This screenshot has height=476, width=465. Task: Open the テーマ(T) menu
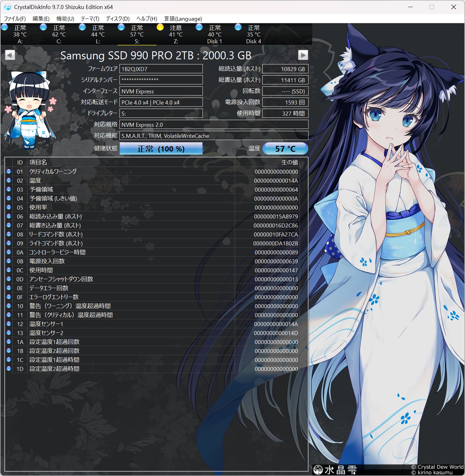(x=90, y=19)
